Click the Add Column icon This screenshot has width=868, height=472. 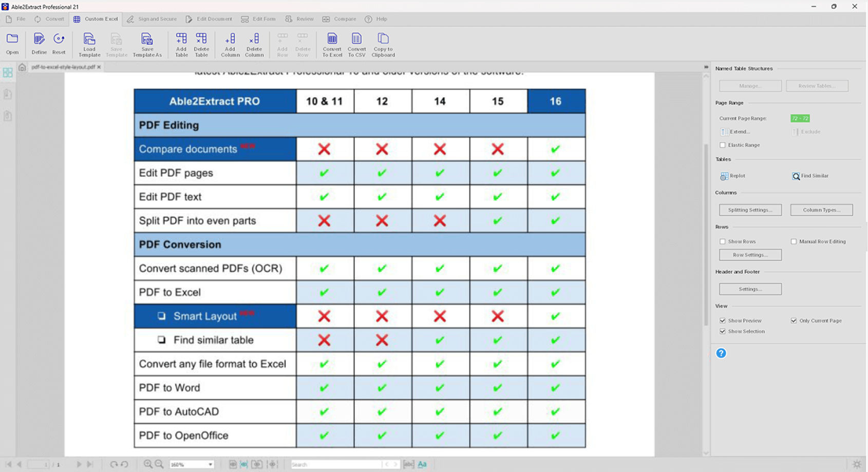(x=230, y=44)
